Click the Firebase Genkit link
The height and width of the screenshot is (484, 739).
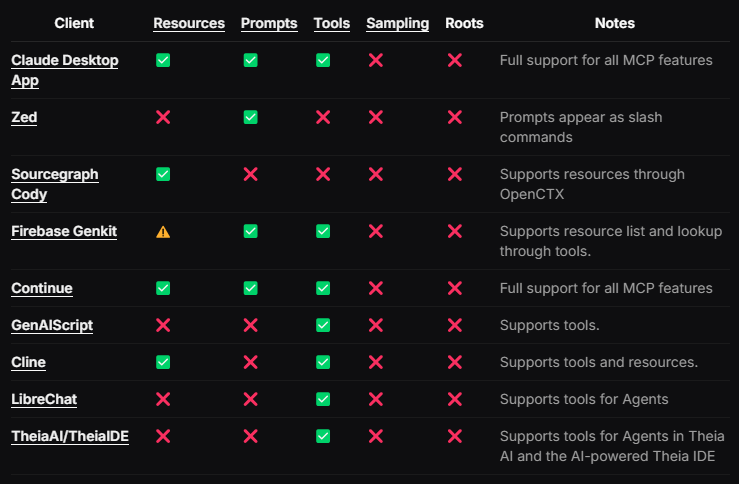64,231
